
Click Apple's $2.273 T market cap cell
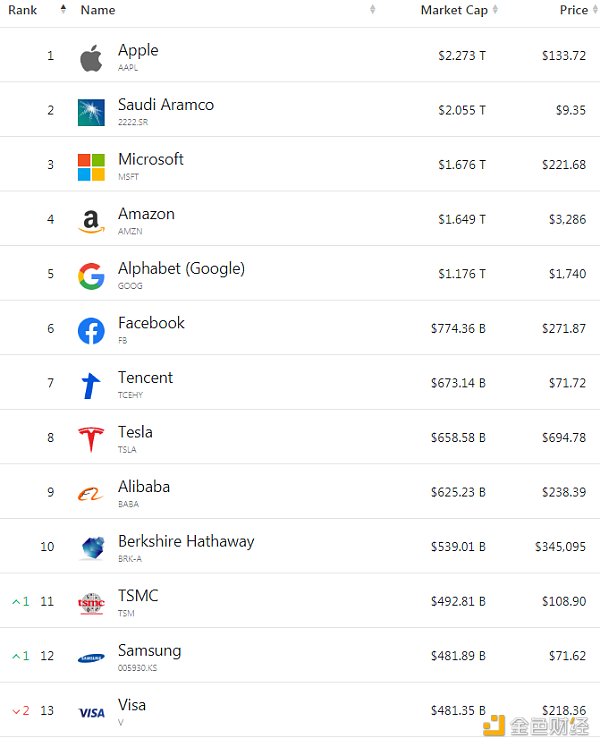coord(462,55)
